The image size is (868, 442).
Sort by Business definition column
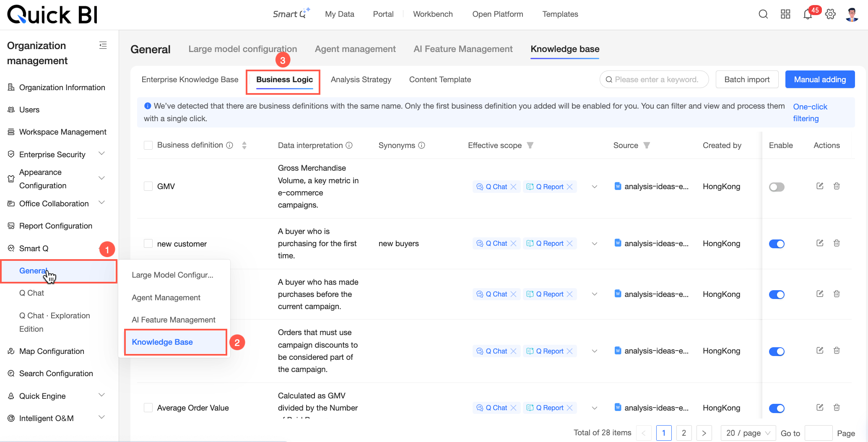(244, 145)
